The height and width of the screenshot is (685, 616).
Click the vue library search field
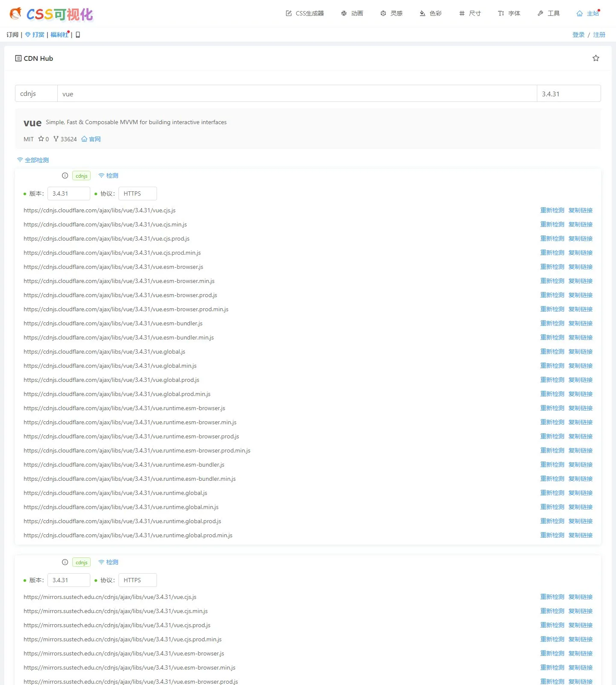click(x=297, y=93)
